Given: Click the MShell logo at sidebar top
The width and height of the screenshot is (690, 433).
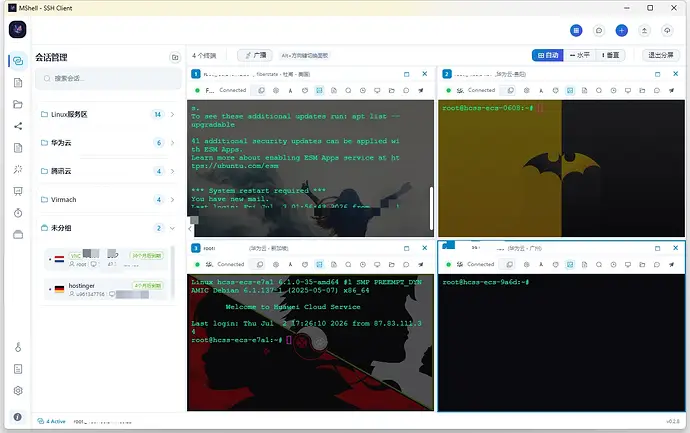Looking at the screenshot, I should (x=18, y=29).
